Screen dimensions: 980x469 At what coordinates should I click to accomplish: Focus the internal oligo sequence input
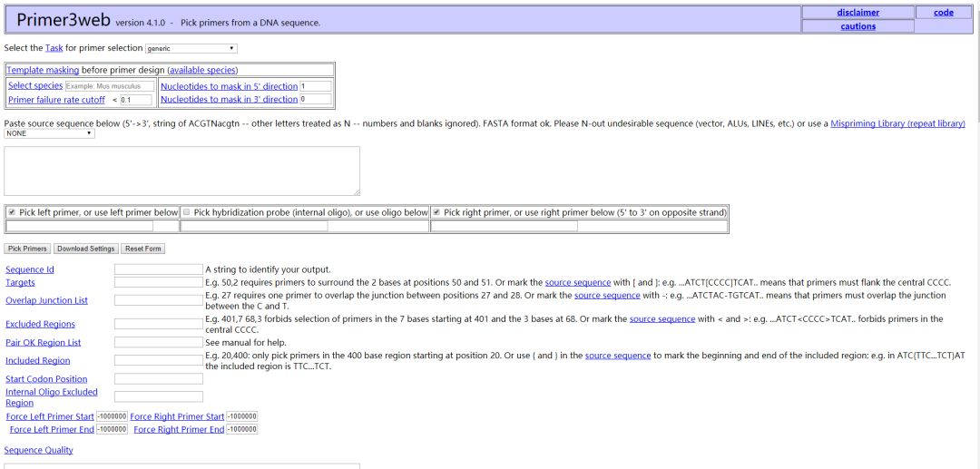tap(254, 226)
